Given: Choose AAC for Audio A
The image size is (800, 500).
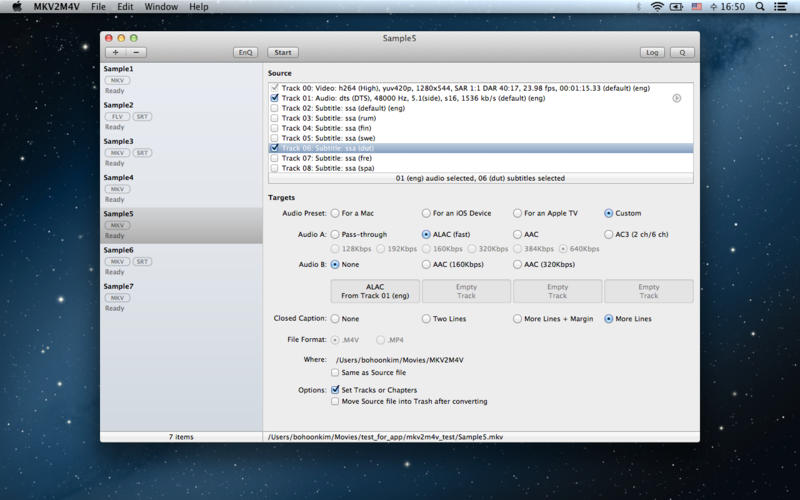Looking at the screenshot, I should [517, 234].
